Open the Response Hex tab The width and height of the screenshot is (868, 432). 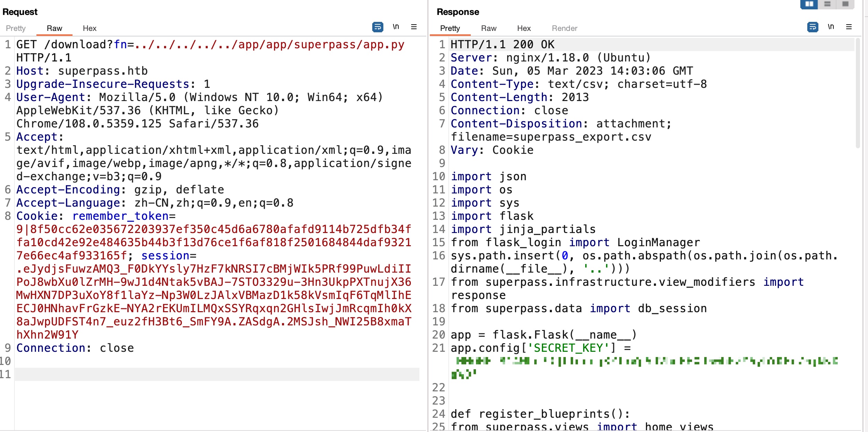coord(524,28)
